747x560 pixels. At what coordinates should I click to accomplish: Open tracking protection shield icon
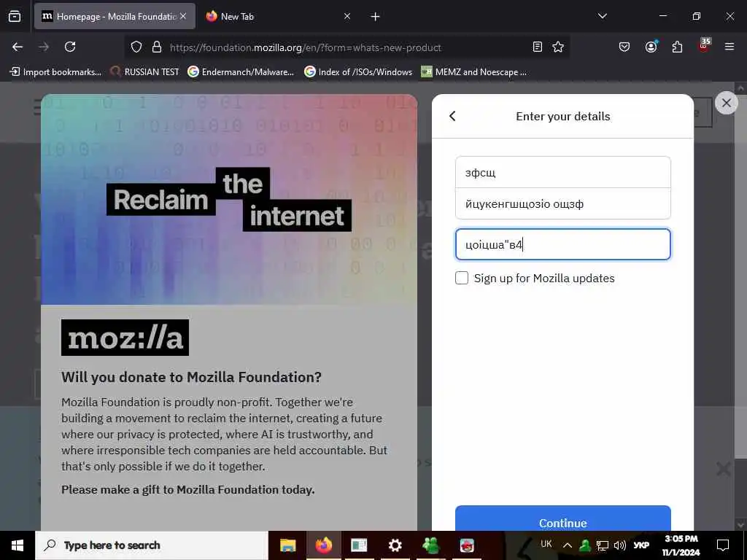tap(136, 47)
